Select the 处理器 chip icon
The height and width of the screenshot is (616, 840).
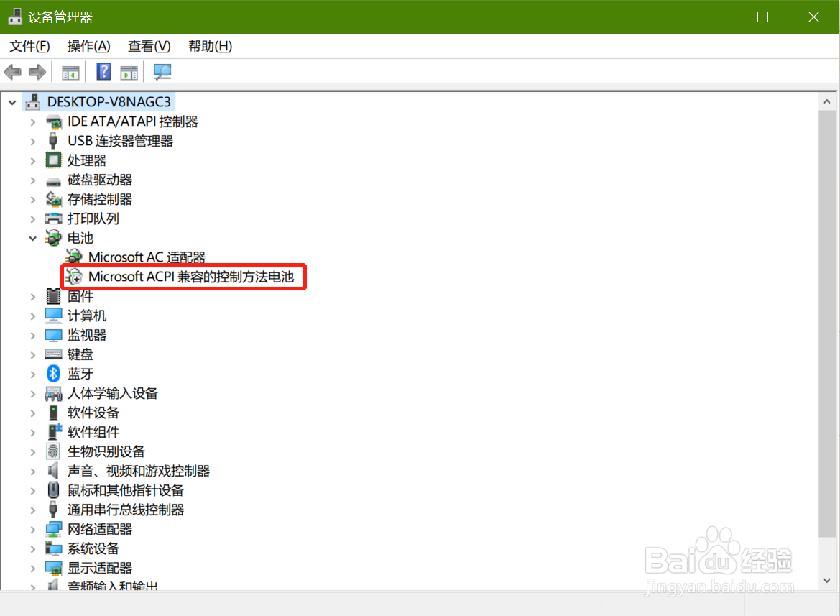[54, 161]
